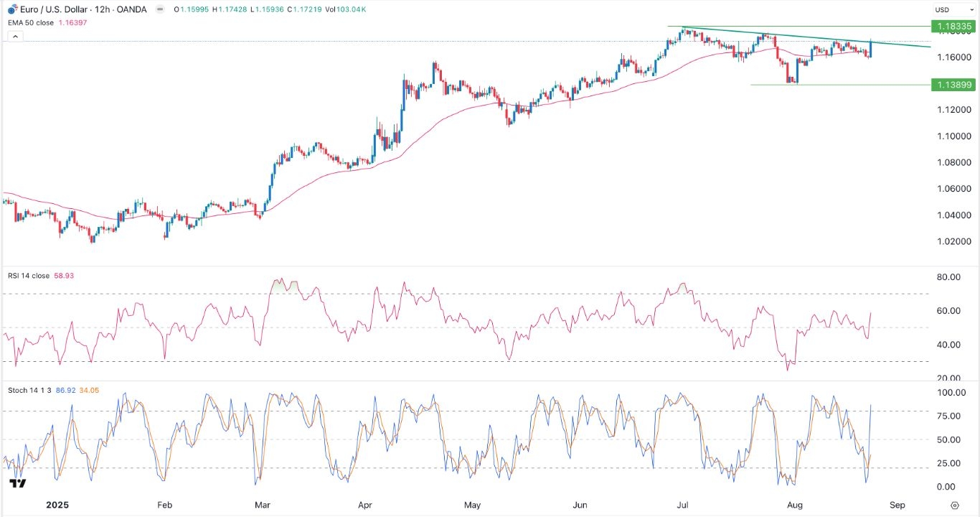Click the EUR/USD currency pair flag icon
Viewport: 980px width, 517px height.
pos(11,9)
